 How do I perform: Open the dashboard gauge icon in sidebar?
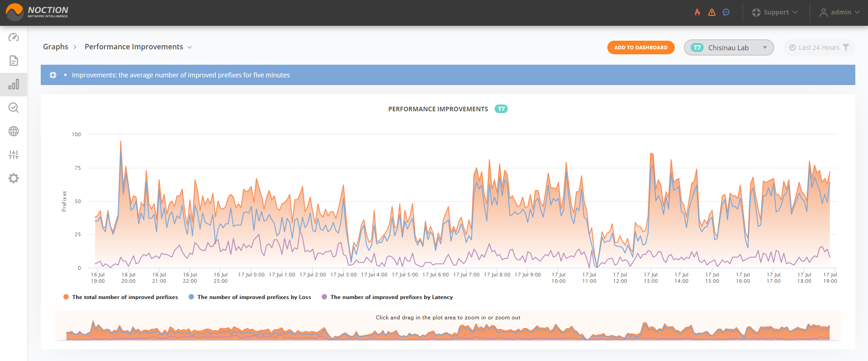[14, 37]
